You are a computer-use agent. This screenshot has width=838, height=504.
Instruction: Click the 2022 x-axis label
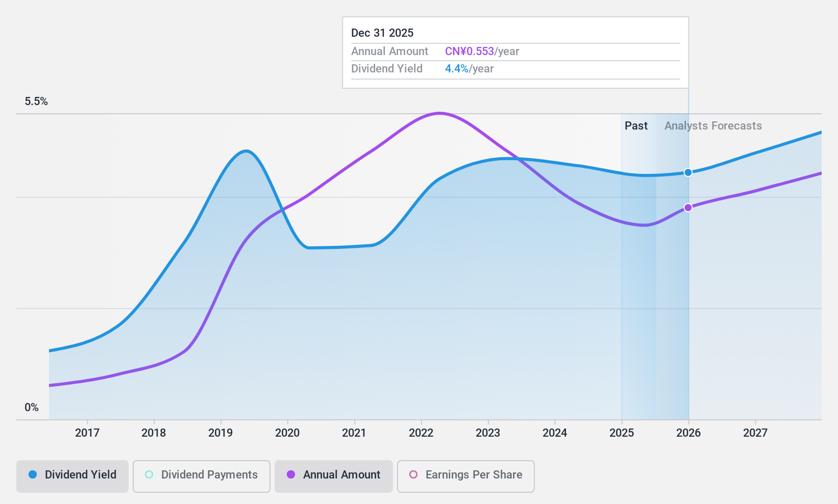tap(421, 433)
